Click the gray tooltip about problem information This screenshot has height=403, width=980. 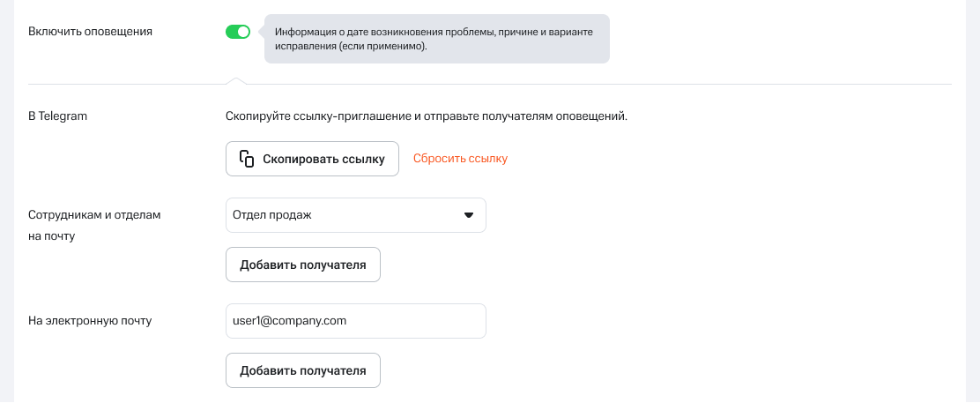click(436, 39)
